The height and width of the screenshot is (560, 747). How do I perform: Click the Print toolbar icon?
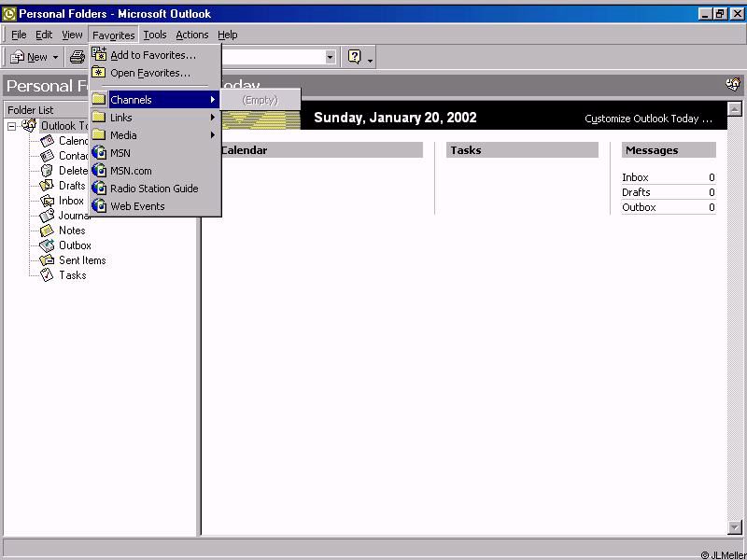click(x=78, y=58)
